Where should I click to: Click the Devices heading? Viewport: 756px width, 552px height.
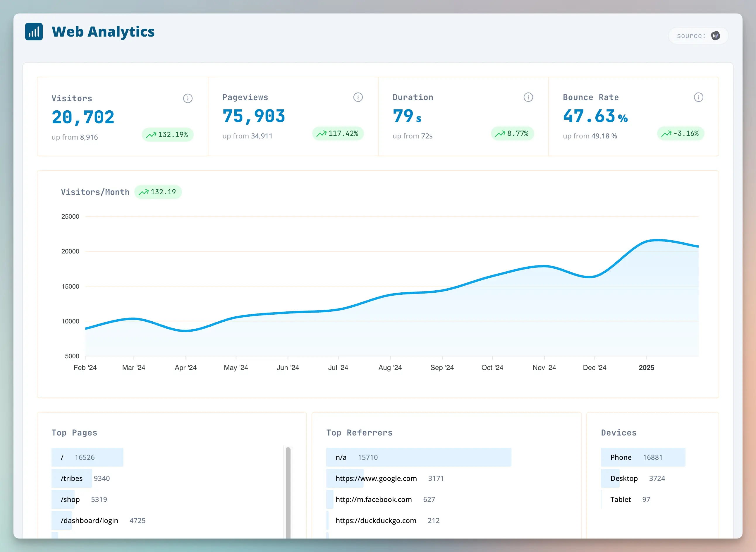coord(619,433)
